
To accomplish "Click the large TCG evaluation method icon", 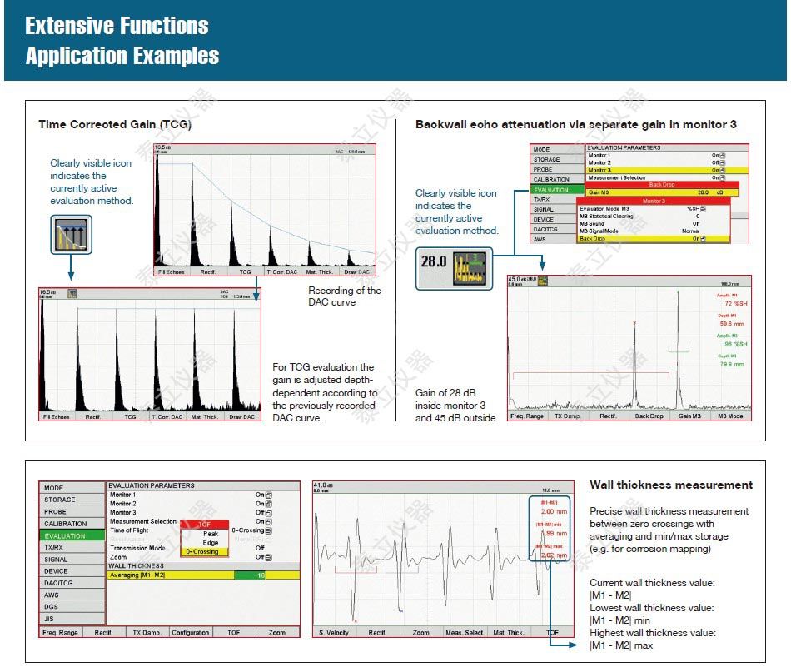I will point(71,234).
